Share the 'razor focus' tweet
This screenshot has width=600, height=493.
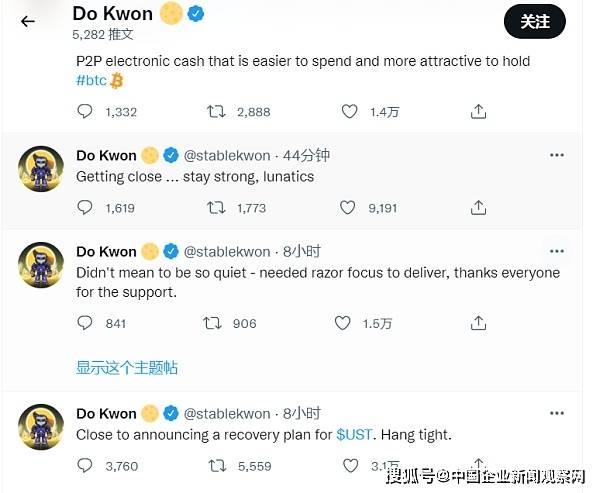click(x=479, y=323)
